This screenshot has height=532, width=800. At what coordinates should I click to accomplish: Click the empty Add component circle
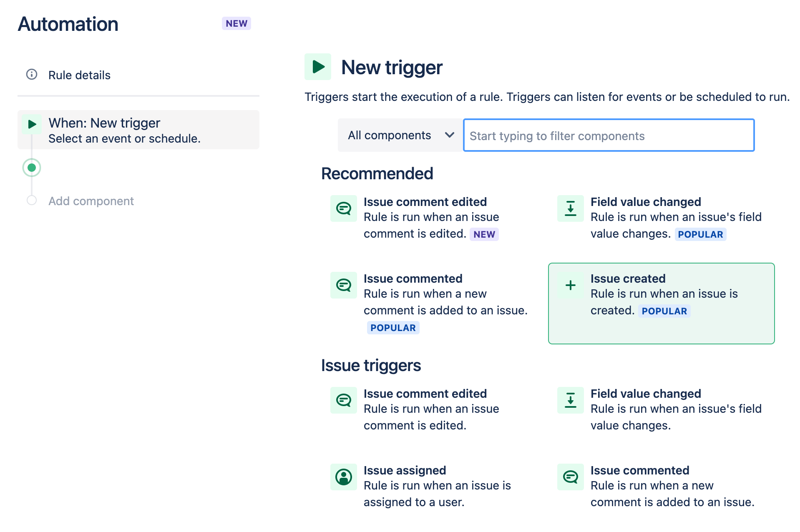(x=31, y=201)
